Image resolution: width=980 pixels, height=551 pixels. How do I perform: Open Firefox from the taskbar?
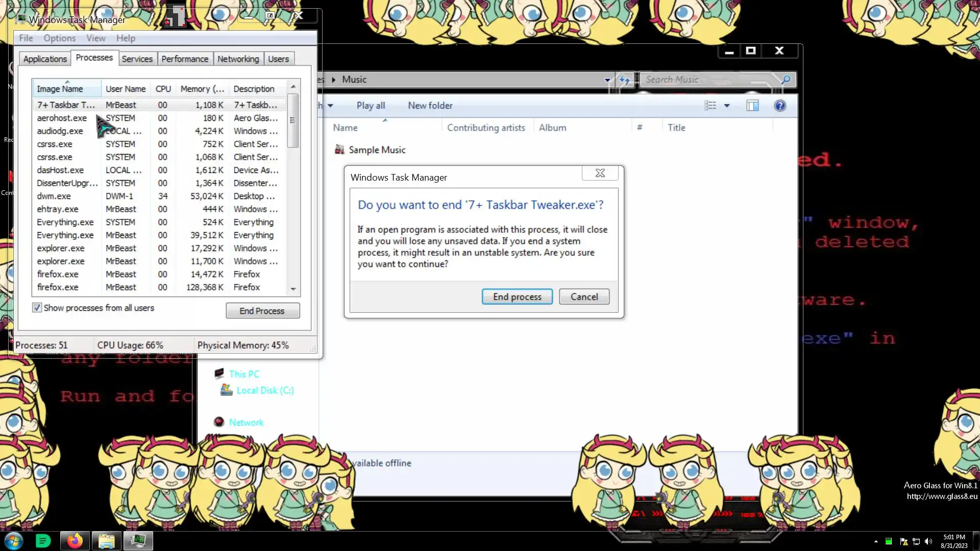pyautogui.click(x=75, y=541)
